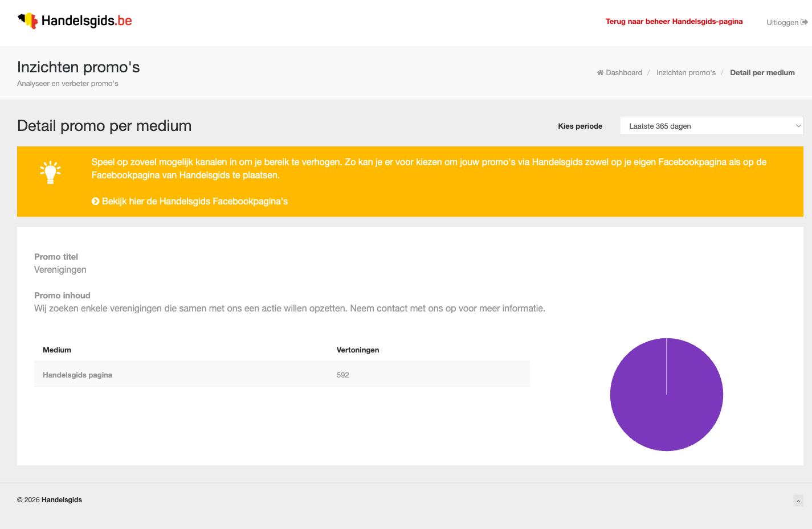
Task: Click the Promo titel label
Action: tap(56, 257)
